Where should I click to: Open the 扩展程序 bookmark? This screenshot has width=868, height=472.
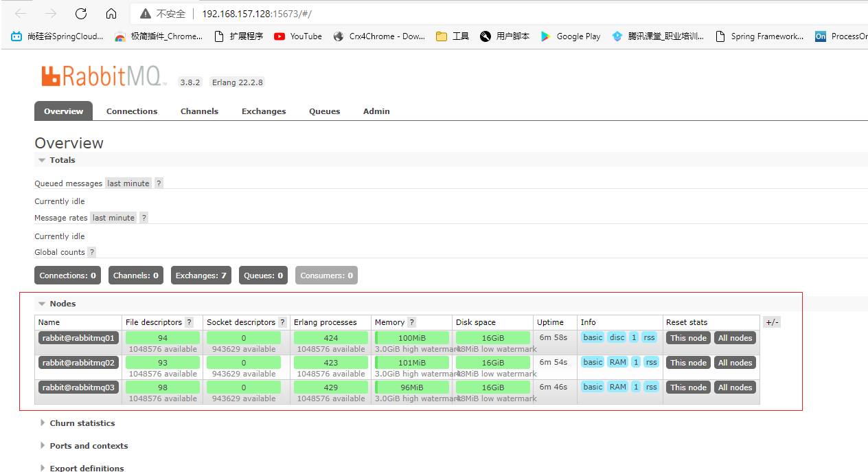(x=239, y=36)
